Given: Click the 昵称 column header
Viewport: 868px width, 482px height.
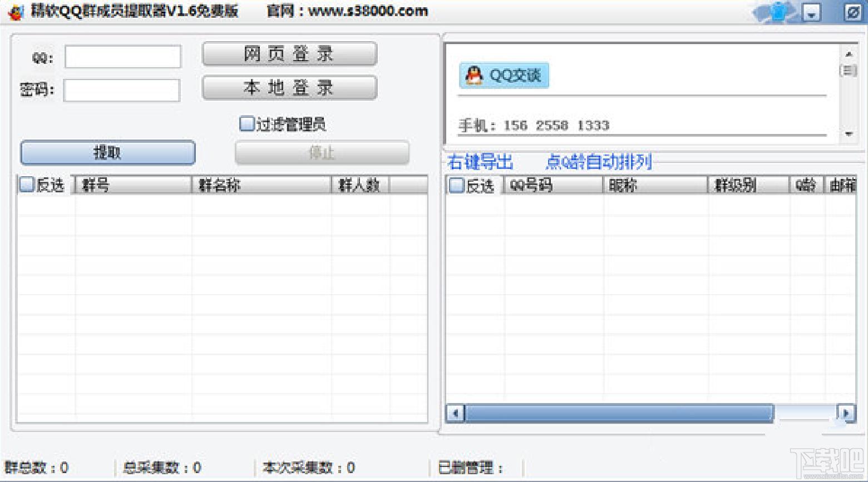Looking at the screenshot, I should pos(655,185).
